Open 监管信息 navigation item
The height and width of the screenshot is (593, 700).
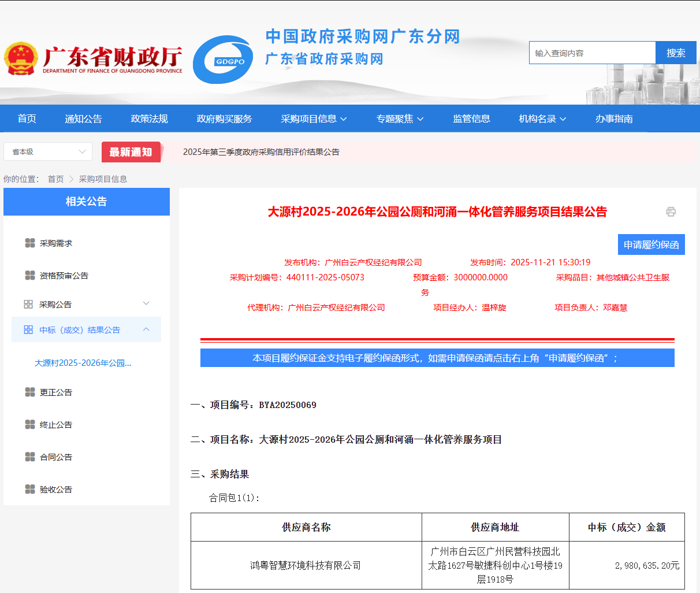(471, 118)
